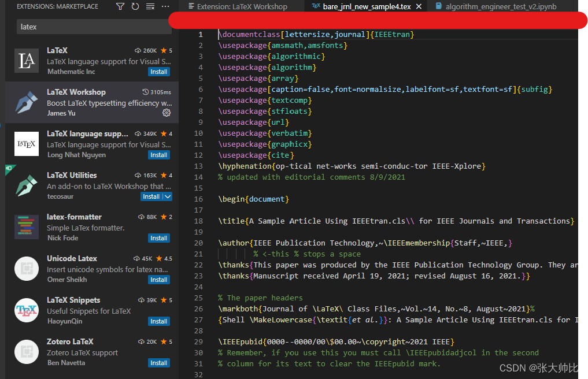This screenshot has height=379, width=588.
Task: Click the 4.5 star rating on Unicode Latex
Action: [x=164, y=258]
